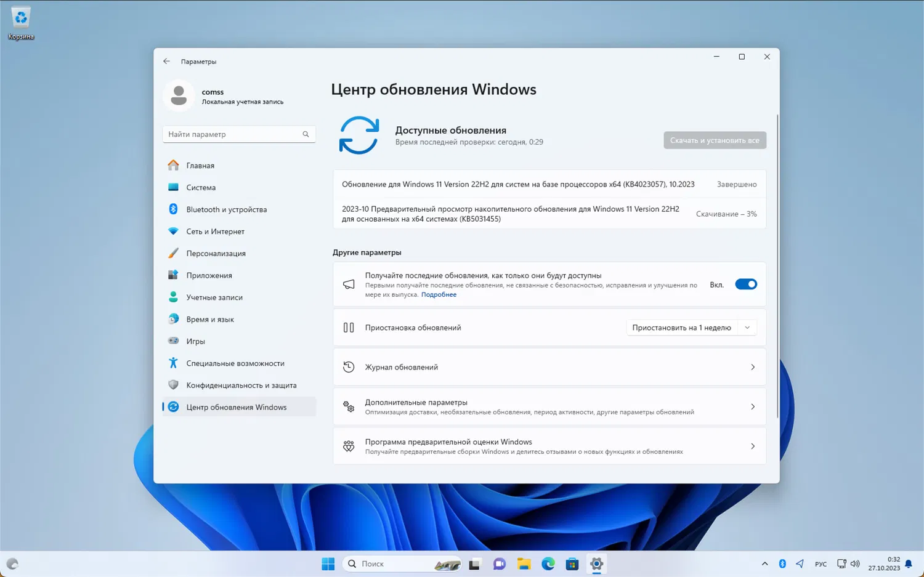
Task: Open Microsoft Edge from the taskbar
Action: (x=548, y=563)
